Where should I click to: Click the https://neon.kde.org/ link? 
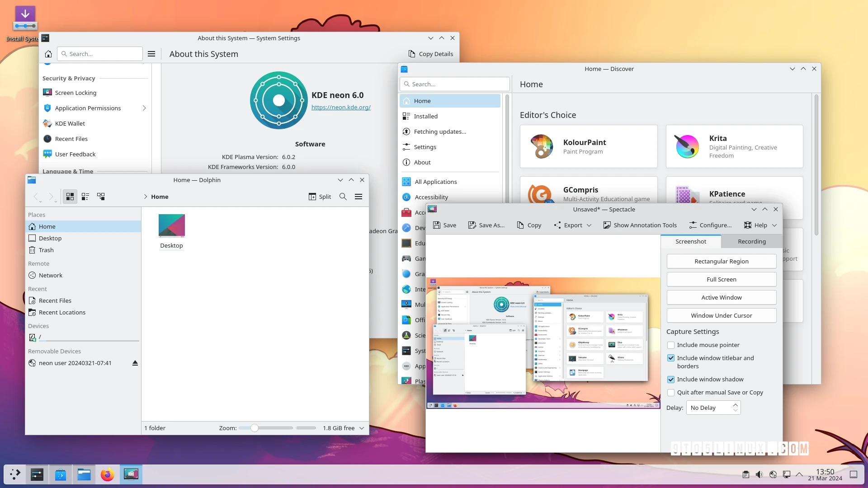tap(340, 107)
